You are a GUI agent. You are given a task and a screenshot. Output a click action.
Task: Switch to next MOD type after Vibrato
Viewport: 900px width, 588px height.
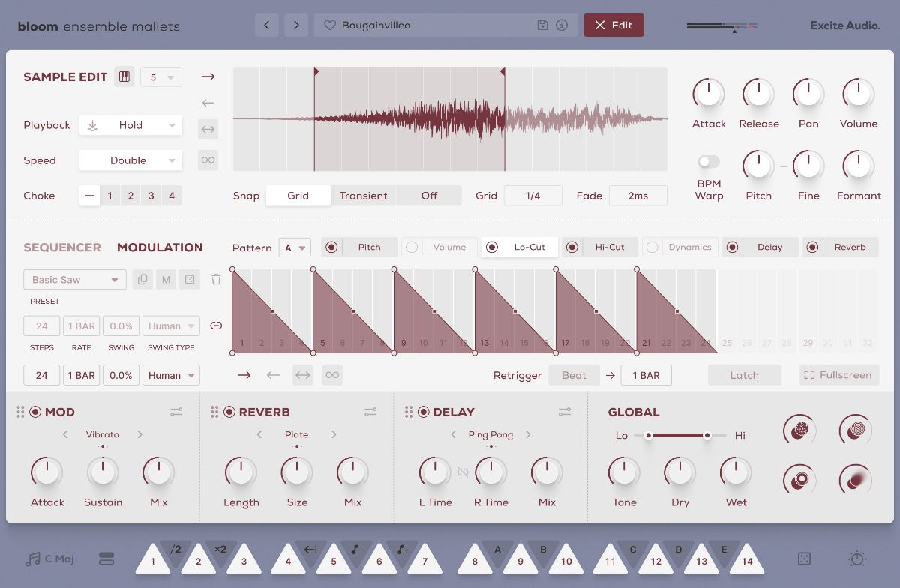[139, 434]
